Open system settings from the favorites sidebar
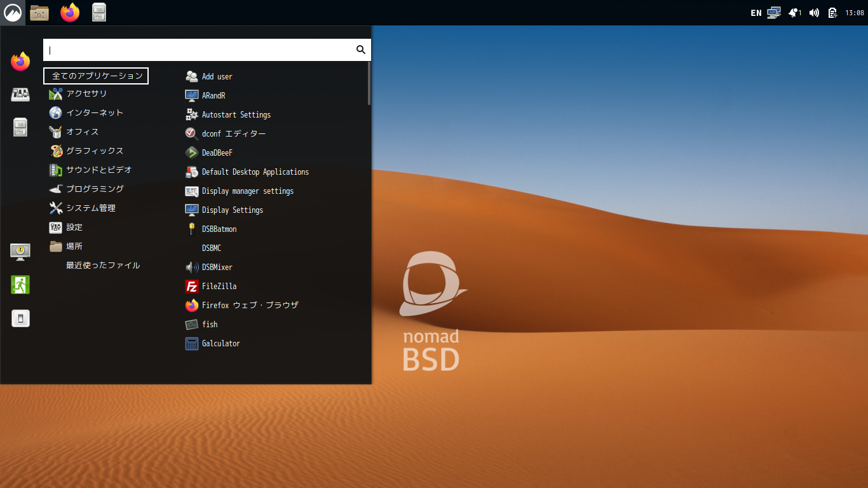868x488 pixels. 20,95
